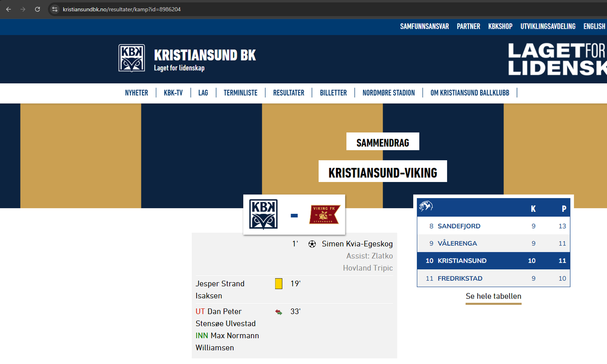Go to KBKShop

pyautogui.click(x=500, y=26)
